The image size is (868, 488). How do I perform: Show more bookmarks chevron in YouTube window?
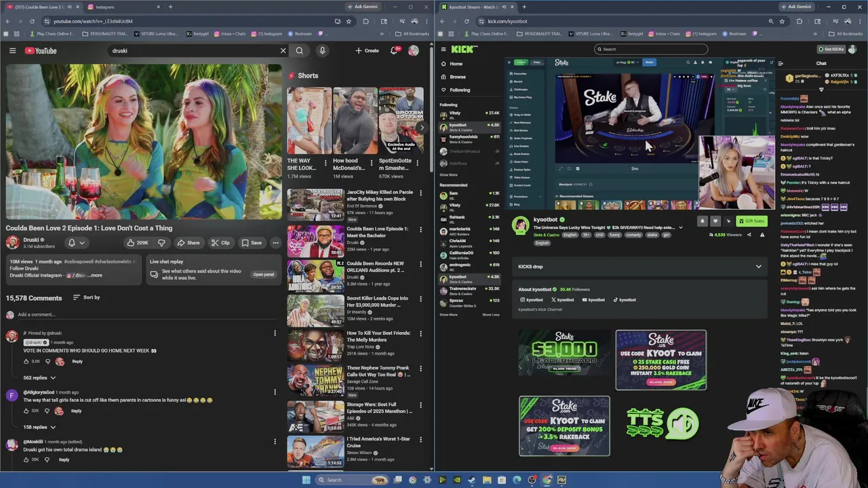(x=382, y=34)
